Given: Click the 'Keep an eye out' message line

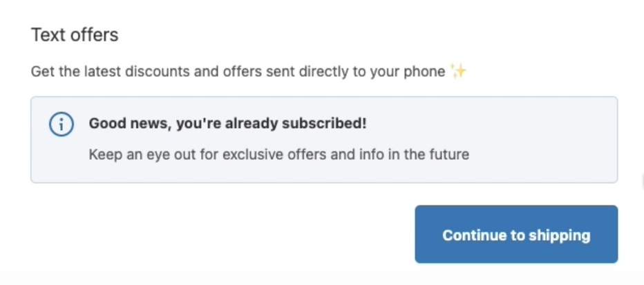Looking at the screenshot, I should click(x=279, y=155).
